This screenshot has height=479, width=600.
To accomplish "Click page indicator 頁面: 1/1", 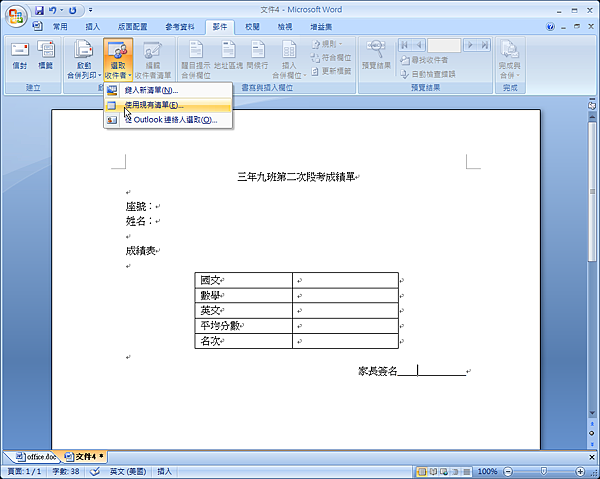I will tap(24, 471).
